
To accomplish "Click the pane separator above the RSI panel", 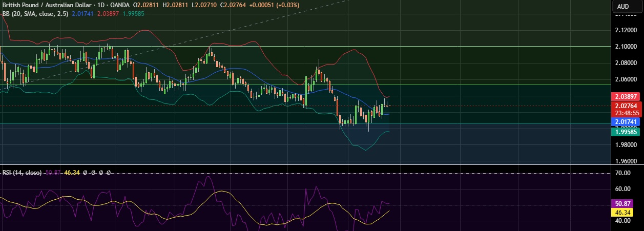I will 307,165.
